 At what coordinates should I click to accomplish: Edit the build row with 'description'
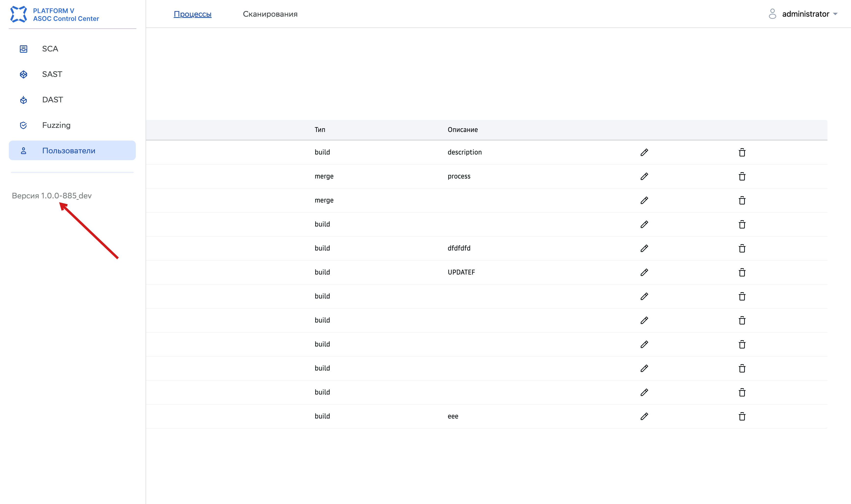pos(644,152)
